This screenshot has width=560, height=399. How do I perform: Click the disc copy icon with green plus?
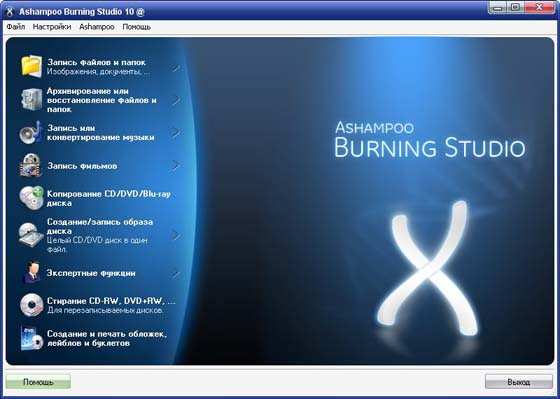pos(31,198)
